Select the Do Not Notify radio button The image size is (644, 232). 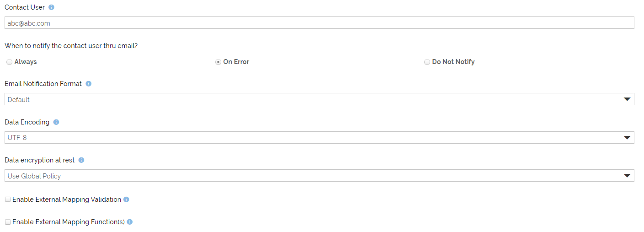coord(427,62)
